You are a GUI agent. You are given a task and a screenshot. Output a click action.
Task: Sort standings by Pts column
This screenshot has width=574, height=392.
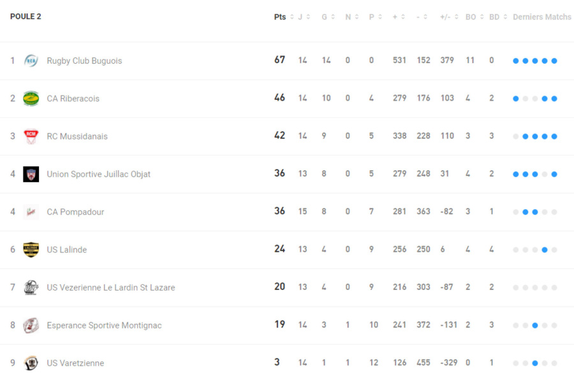pyautogui.click(x=283, y=17)
